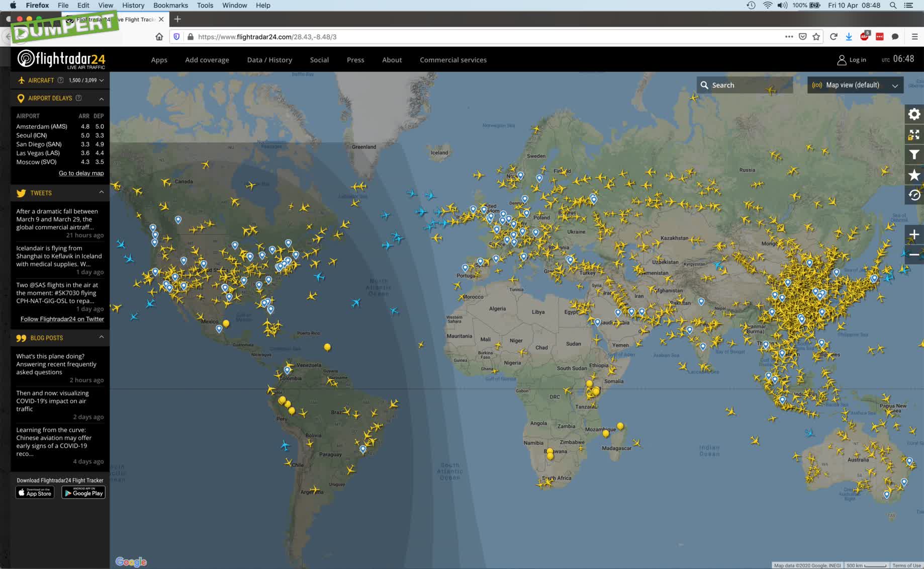This screenshot has height=569, width=924.
Task: Open the SAS flights tweet
Action: coord(57,293)
